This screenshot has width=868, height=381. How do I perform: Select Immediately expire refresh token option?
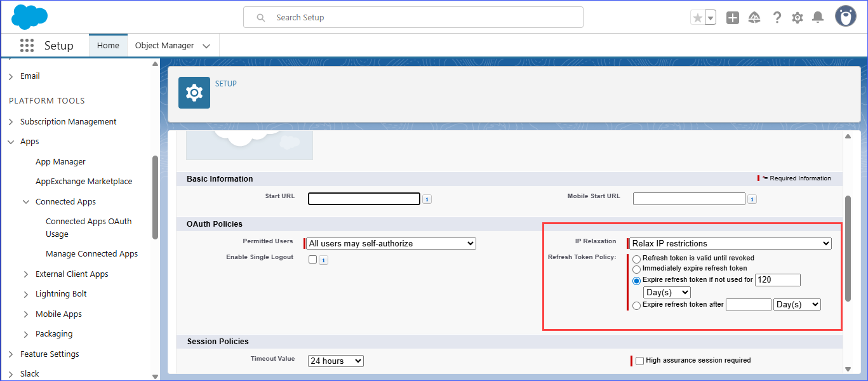(636, 269)
